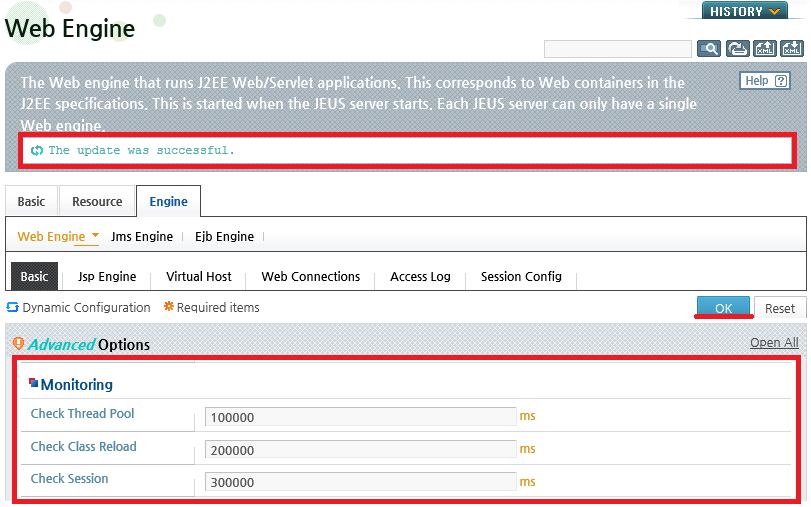Click the Required items asterisk icon
811x507 pixels.
tap(169, 307)
